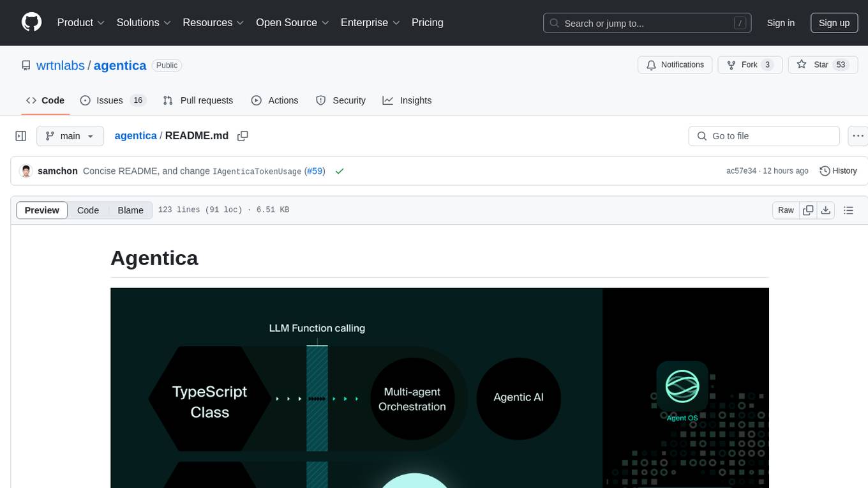868x488 pixels.
Task: Open the README outline list
Action: [848, 210]
